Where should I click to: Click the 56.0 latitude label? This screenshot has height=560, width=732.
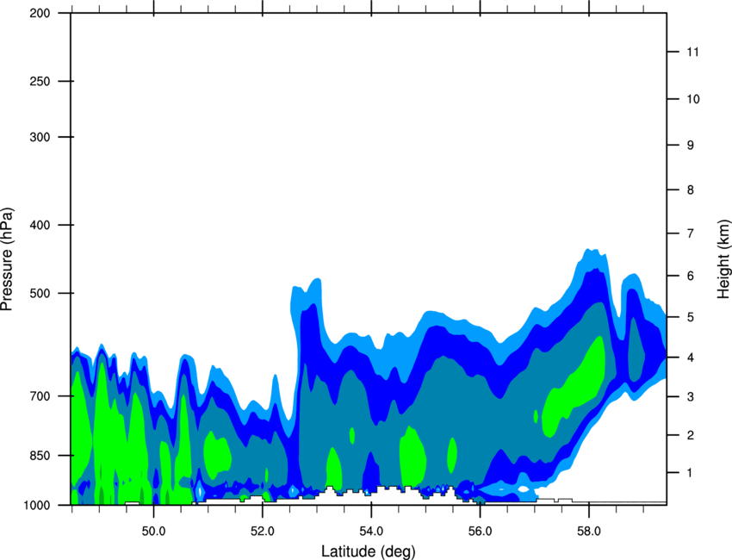point(480,532)
